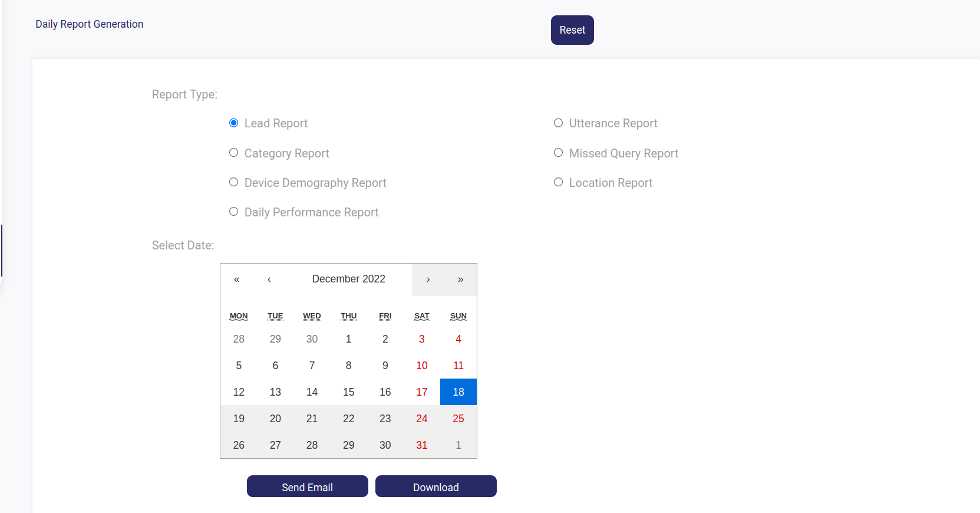Select December 1 in the calendar
This screenshot has height=513, width=980.
[348, 339]
